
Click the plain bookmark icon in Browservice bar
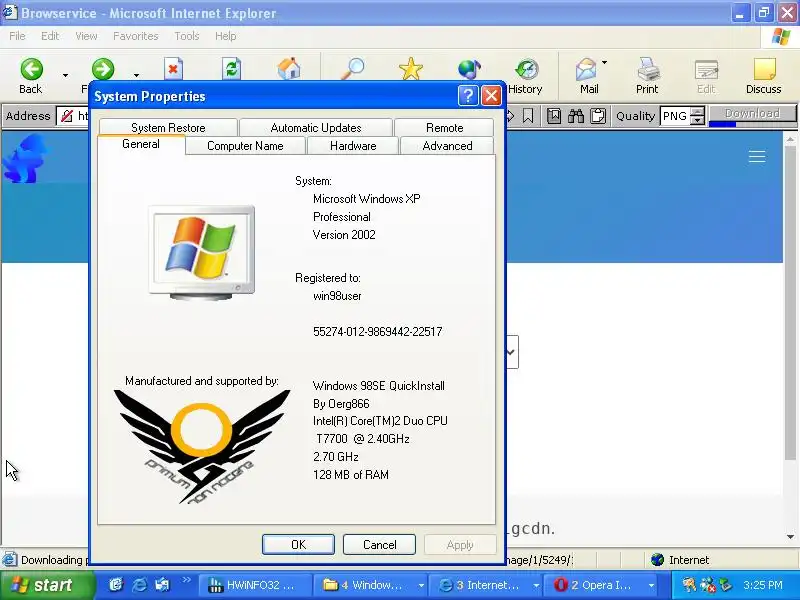coord(528,116)
